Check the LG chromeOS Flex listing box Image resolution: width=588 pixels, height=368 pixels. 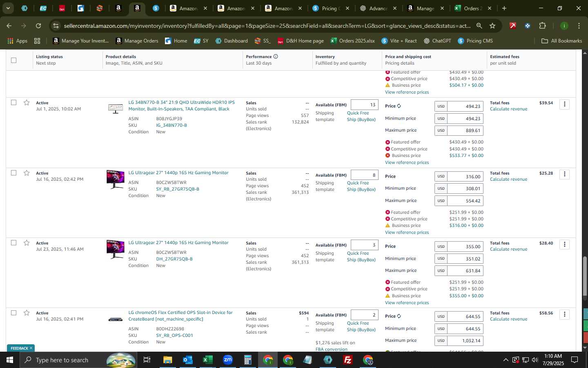pyautogui.click(x=13, y=312)
